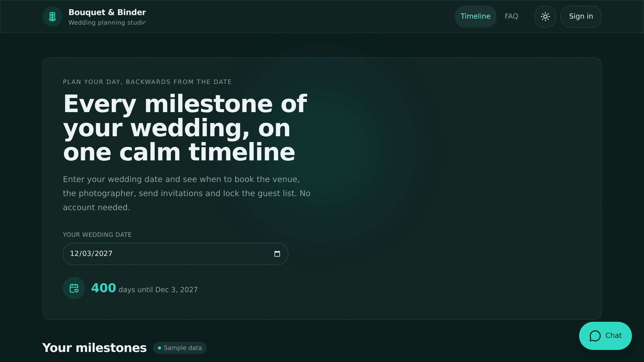This screenshot has width=644, height=362.
Task: Click the calendar heart countdown icon
Action: (74, 288)
